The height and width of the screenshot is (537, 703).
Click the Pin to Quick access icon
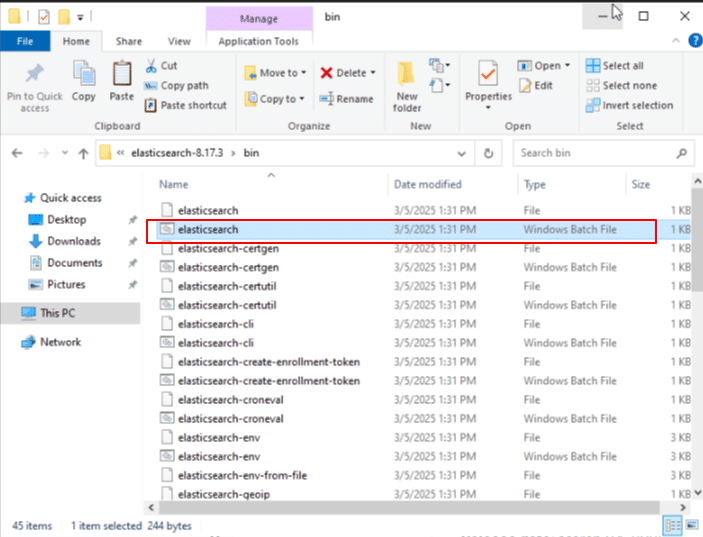click(33, 74)
